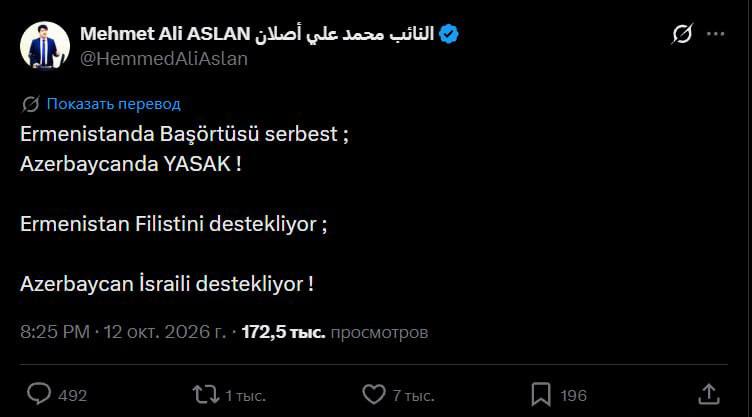Click the 1 тыс. reposts count
Viewport: 752px width, 417px height.
coord(246,395)
